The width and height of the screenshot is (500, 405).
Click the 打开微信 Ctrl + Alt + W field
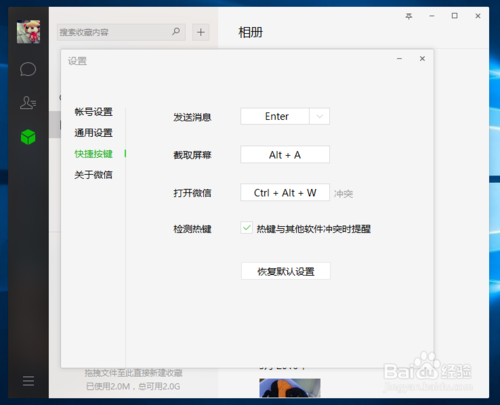pos(285,192)
